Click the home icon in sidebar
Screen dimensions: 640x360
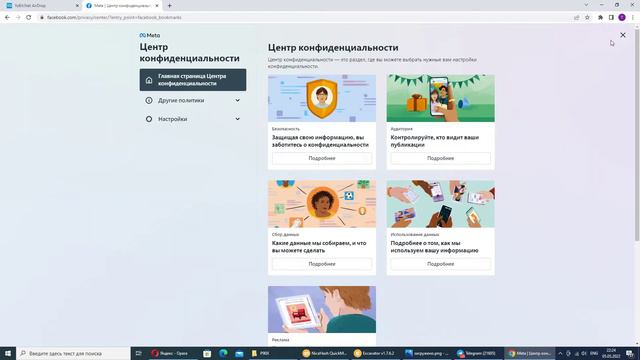149,80
